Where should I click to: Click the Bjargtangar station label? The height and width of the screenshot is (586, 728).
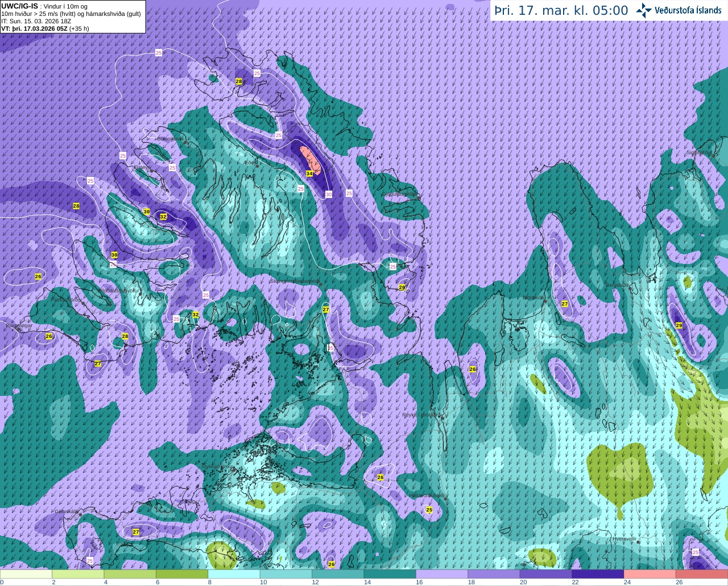click(x=19, y=325)
